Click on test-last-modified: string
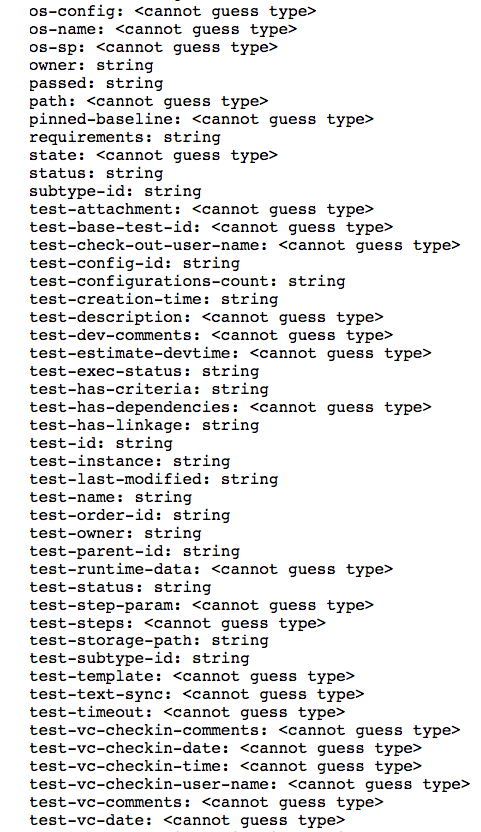The width and height of the screenshot is (481, 832). point(153,480)
